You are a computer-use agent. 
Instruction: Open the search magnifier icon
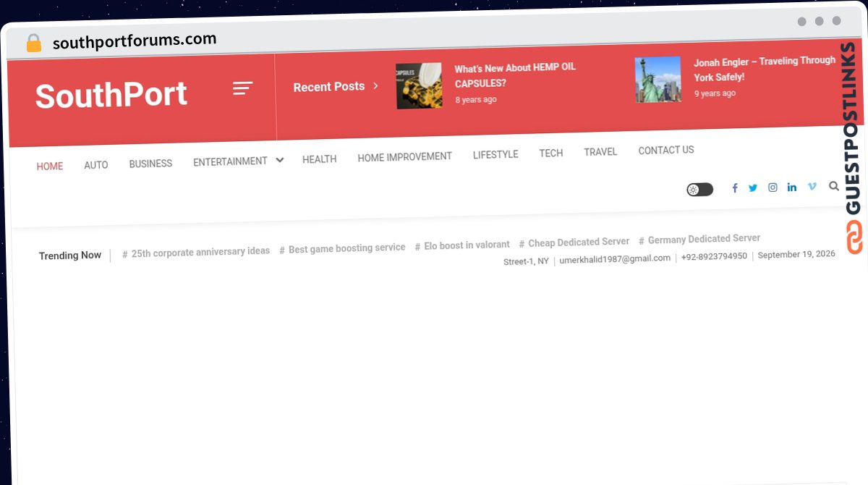pyautogui.click(x=834, y=186)
